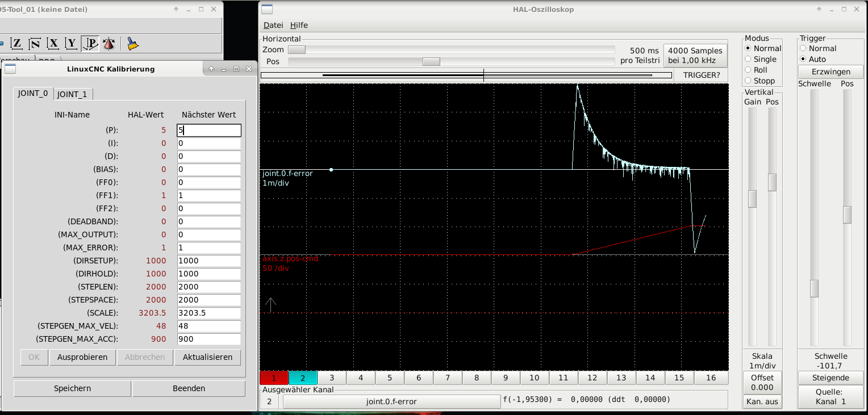Open the Hilfe menu

(299, 25)
